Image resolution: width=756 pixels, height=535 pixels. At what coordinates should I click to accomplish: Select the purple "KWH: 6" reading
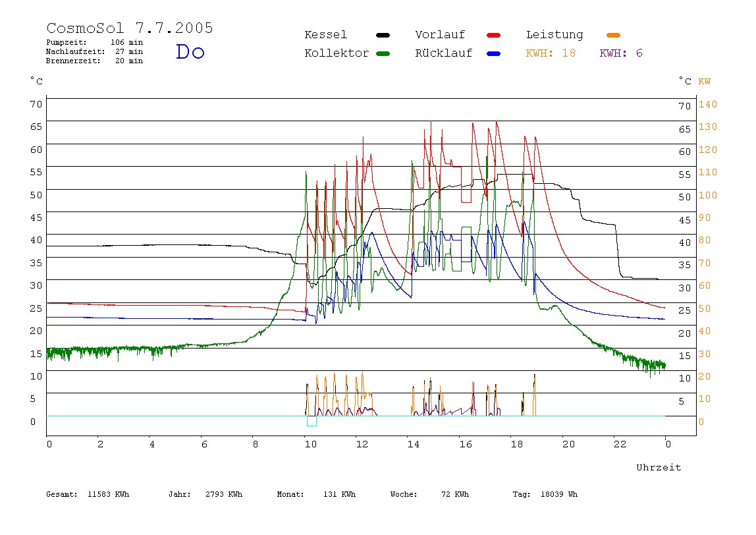point(621,53)
